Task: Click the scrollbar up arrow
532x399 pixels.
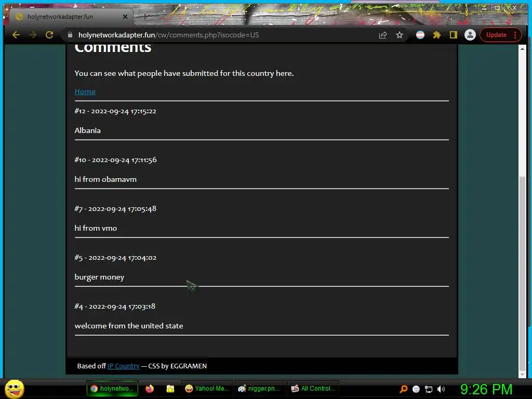Action: 522,49
